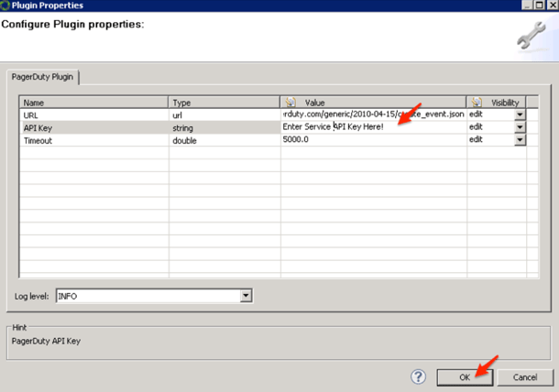Viewport: 559px width, 392px height.
Task: Click the API Key value field
Action: coord(373,126)
